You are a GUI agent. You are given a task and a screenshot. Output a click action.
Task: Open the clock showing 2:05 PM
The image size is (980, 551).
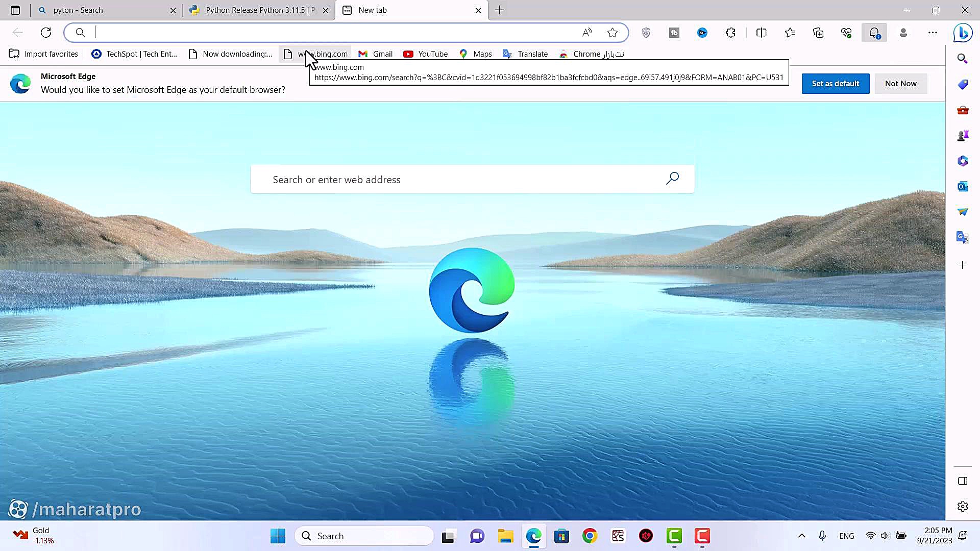(x=934, y=536)
